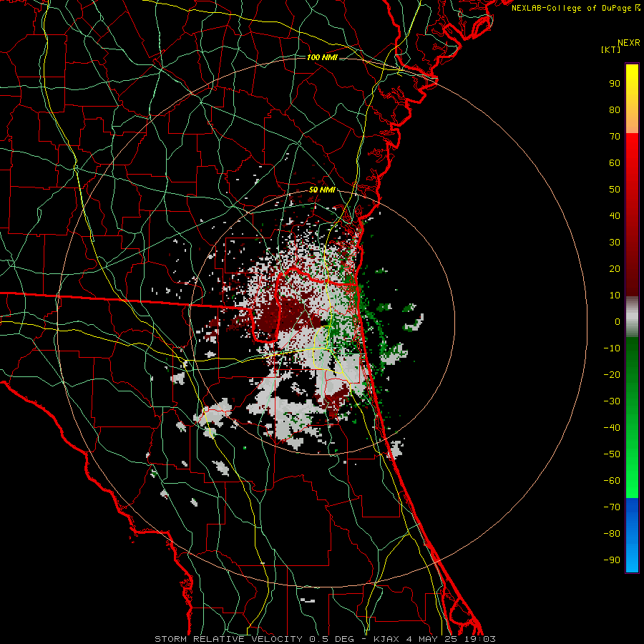Click the footer caption STORM RELATIVE VELOCITY
The width and height of the screenshot is (644, 644).
[x=228, y=639]
